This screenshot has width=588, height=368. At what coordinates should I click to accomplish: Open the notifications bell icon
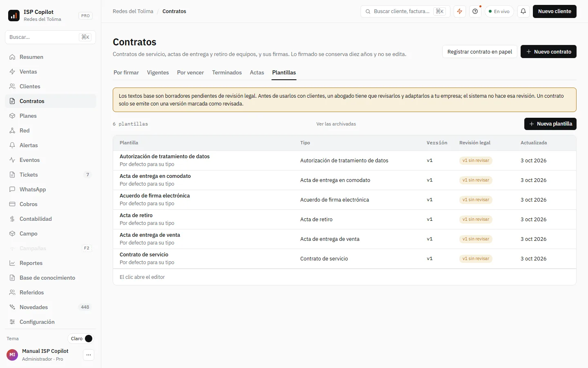click(x=523, y=11)
